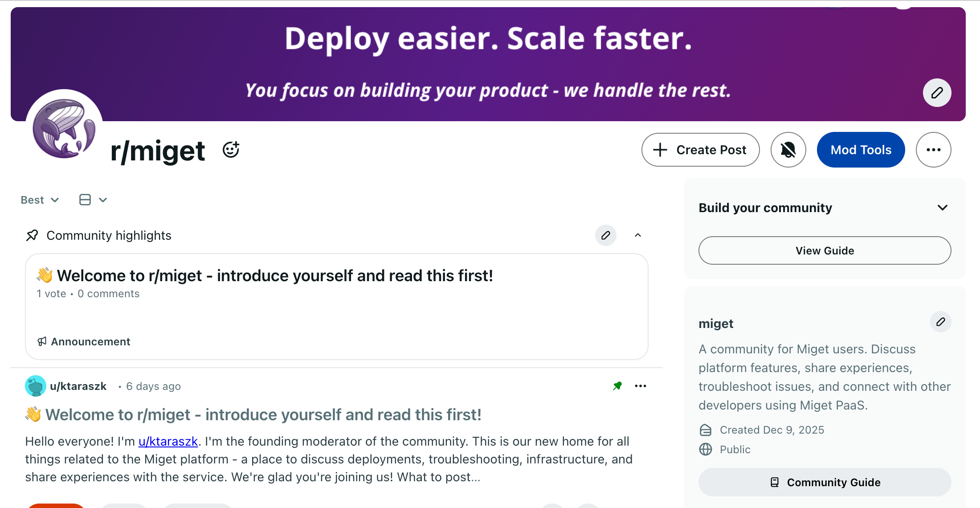Open the Mod Tools page
Viewport: 980px width, 508px height.
(x=861, y=150)
